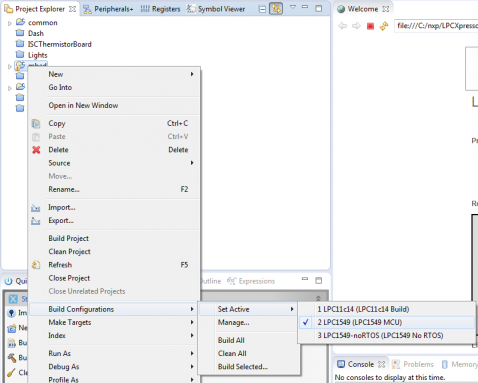Activate 1 LPC11c14 build configuration
The width and height of the screenshot is (478, 383).
coord(387,309)
